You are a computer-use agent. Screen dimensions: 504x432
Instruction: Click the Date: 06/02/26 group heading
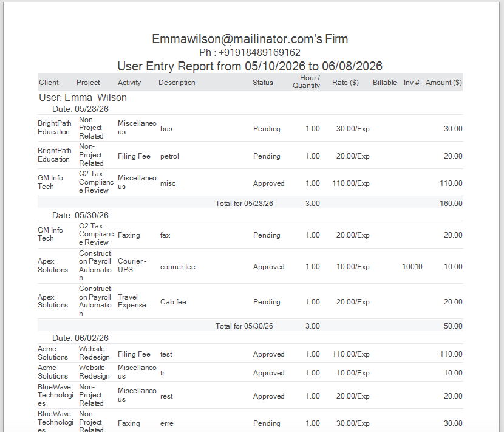80,338
